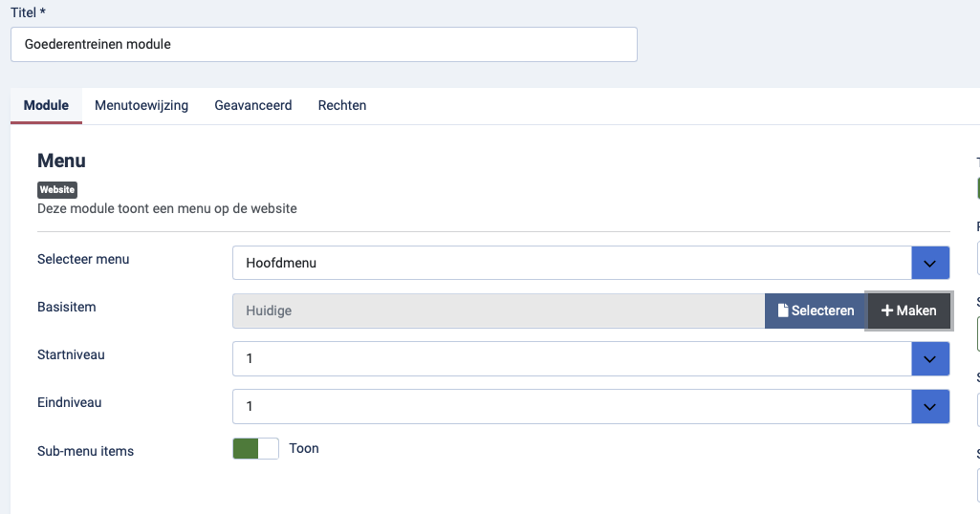This screenshot has width=980, height=514.
Task: Toggle the Sub-menu items switch
Action: pyautogui.click(x=255, y=448)
